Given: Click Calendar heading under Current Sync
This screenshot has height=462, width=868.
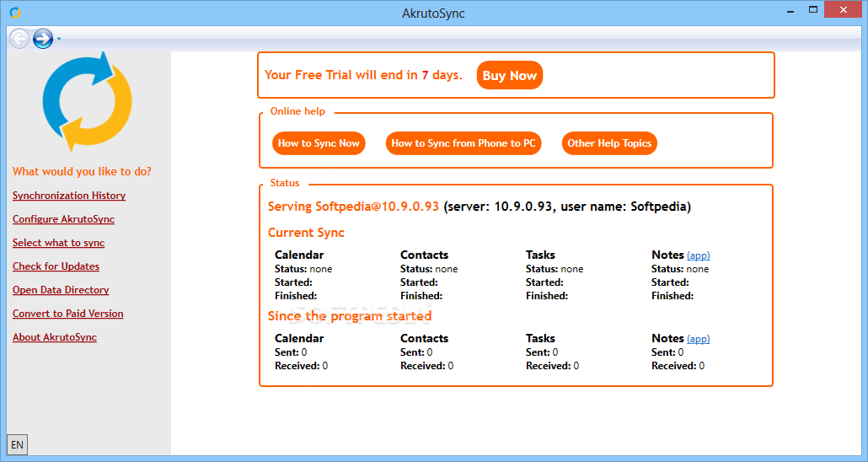Looking at the screenshot, I should pyautogui.click(x=299, y=255).
